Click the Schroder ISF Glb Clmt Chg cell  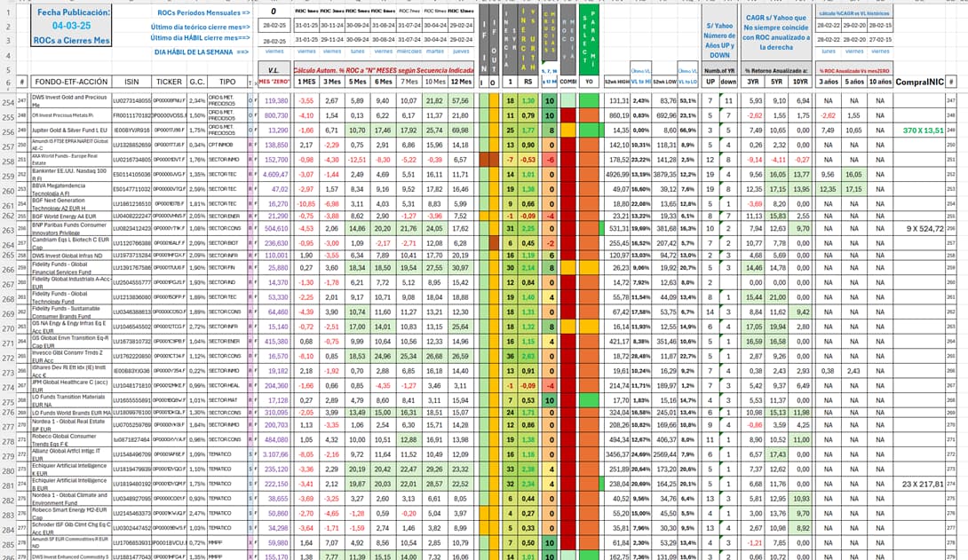tap(70, 528)
